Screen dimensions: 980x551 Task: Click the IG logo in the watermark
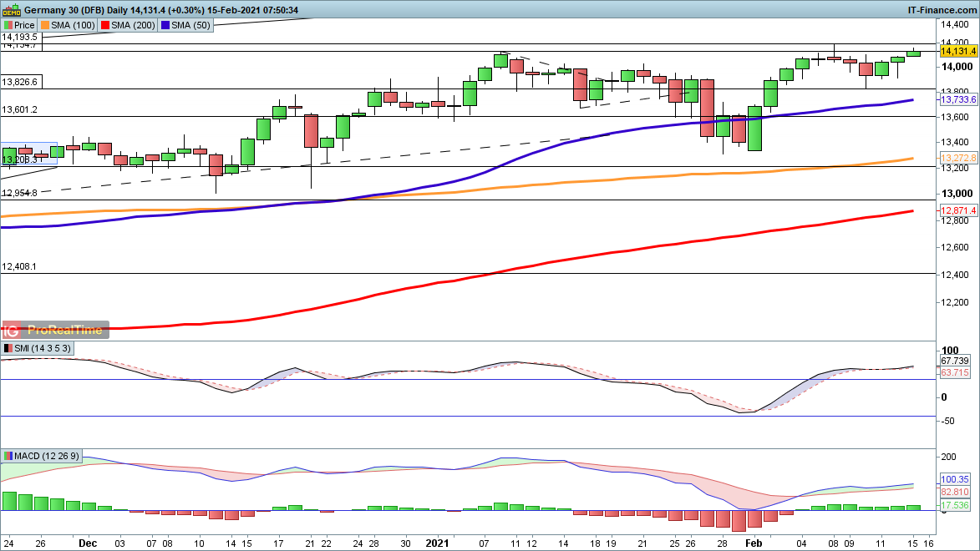pos(13,330)
